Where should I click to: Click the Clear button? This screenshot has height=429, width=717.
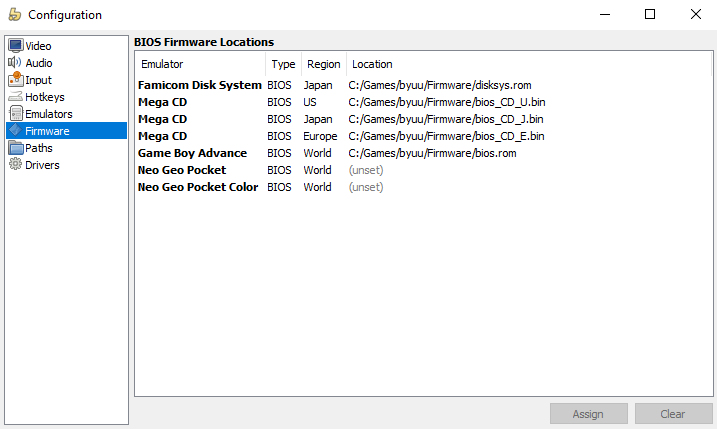[673, 414]
